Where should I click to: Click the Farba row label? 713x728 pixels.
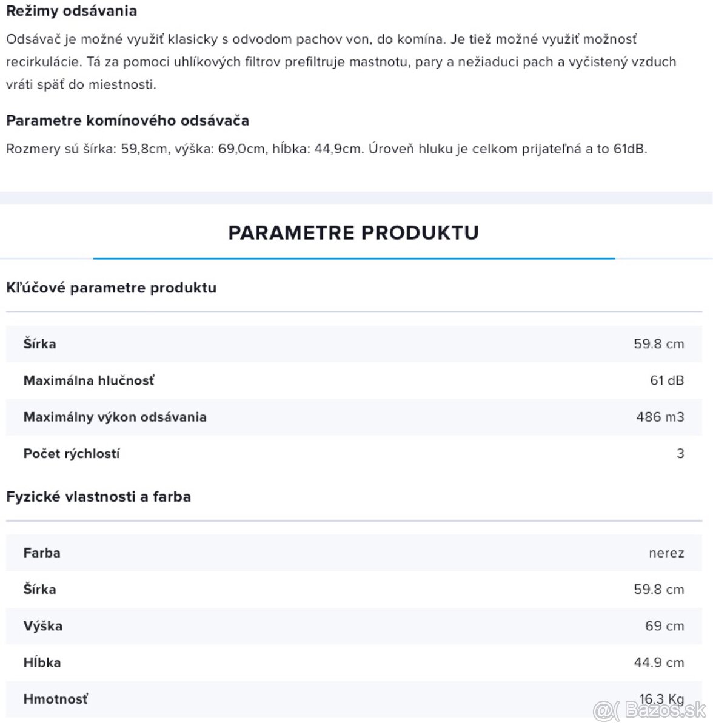42,553
